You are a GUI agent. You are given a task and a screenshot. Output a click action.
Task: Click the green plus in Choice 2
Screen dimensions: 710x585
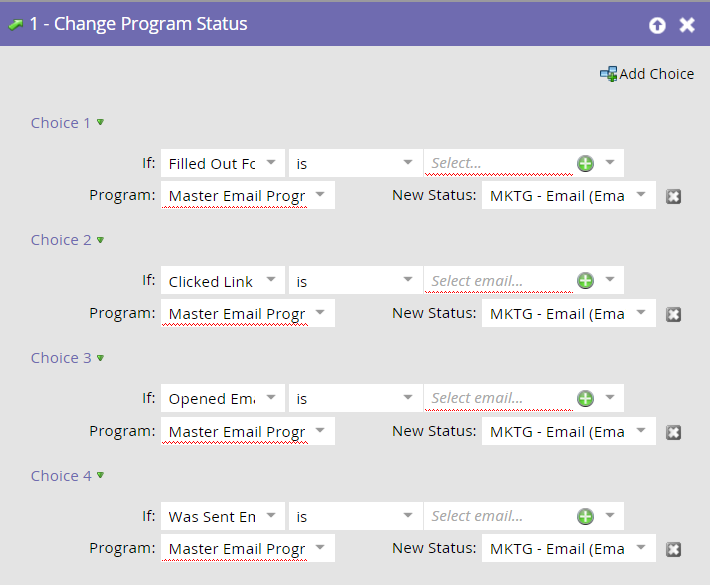tap(585, 281)
